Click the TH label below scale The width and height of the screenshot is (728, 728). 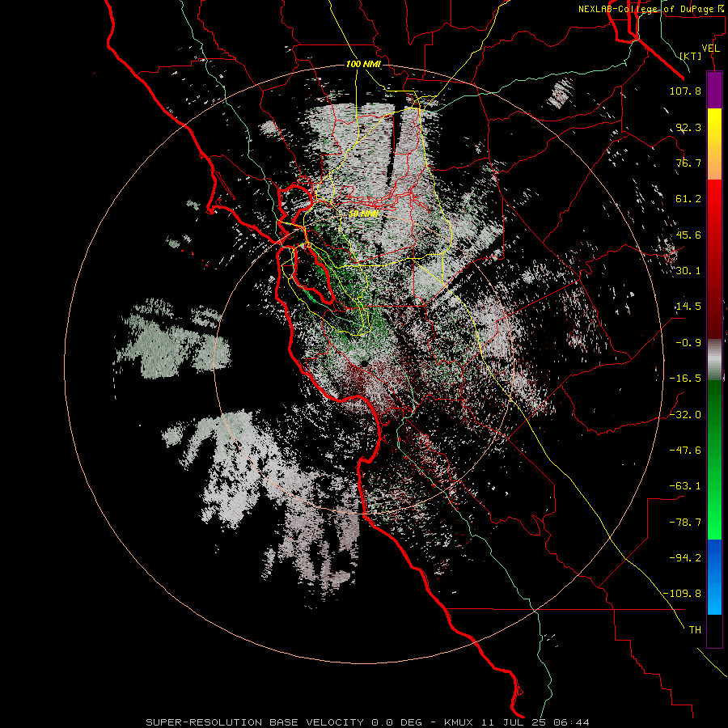(695, 630)
